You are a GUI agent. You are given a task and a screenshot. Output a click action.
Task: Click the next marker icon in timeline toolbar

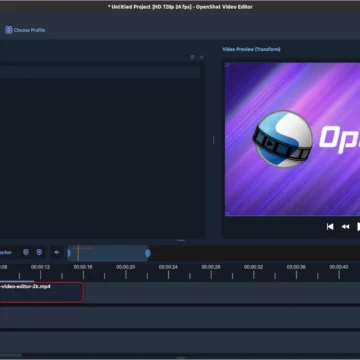pos(39,252)
